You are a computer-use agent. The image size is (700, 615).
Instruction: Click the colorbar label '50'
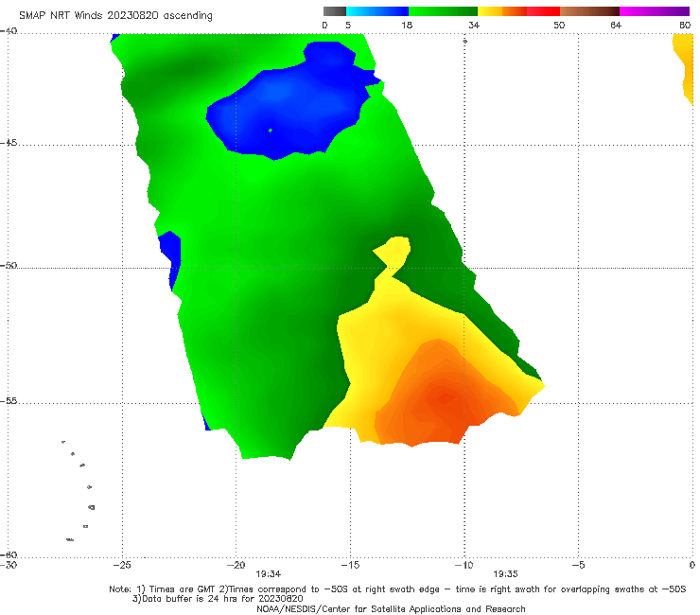559,25
